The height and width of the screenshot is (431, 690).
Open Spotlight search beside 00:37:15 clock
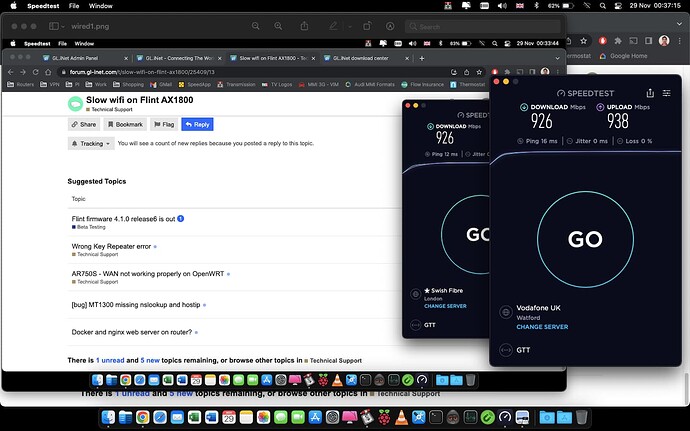(x=602, y=6)
